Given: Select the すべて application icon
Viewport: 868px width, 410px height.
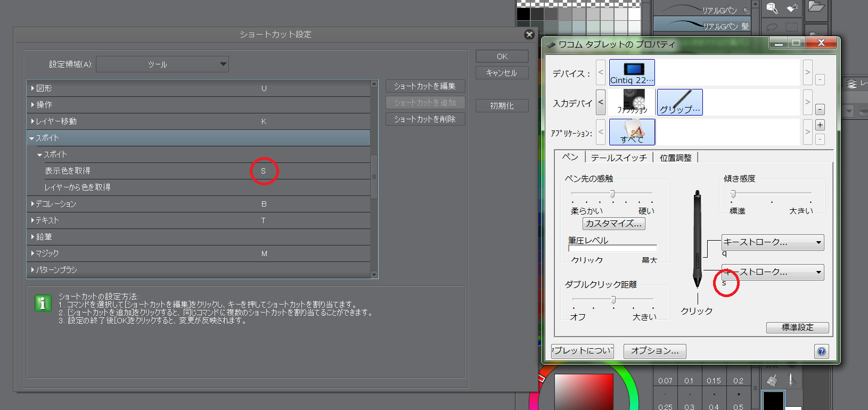Looking at the screenshot, I should coord(632,132).
